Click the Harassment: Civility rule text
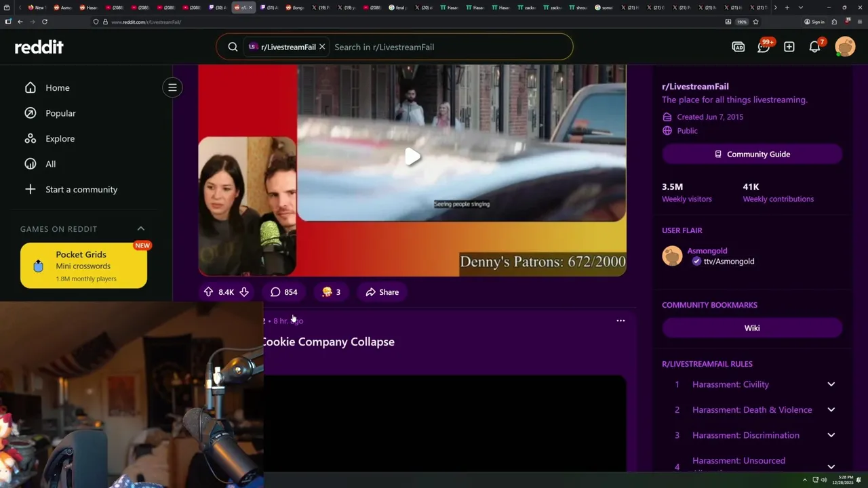 pos(730,384)
